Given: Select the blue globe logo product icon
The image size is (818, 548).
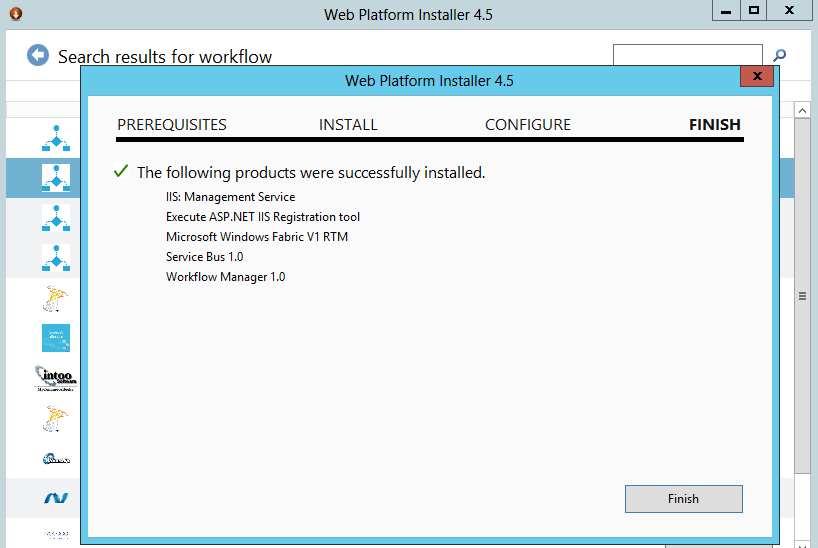Looking at the screenshot, I should point(56,459).
